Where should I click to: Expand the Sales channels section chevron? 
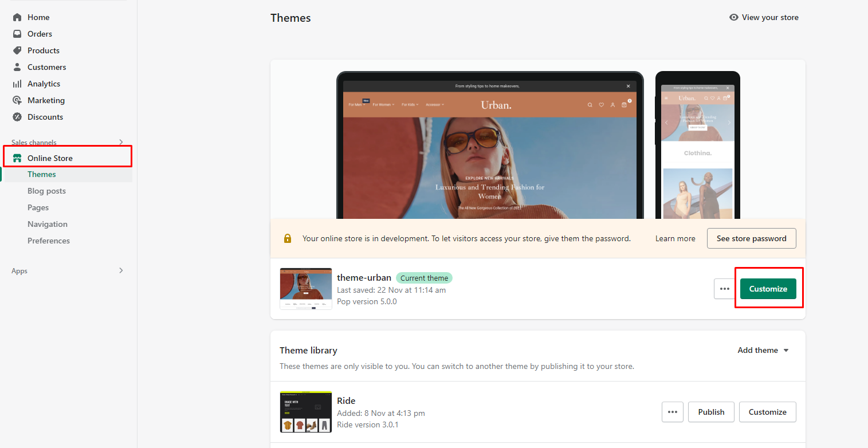121,142
